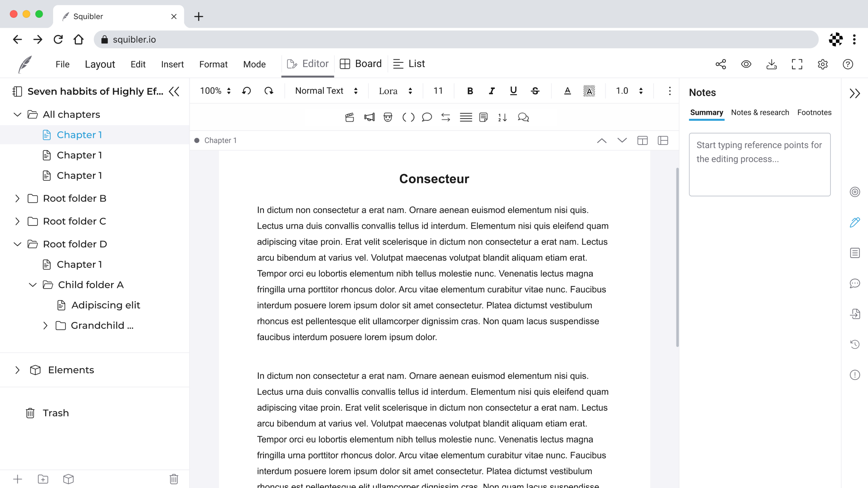Image resolution: width=868 pixels, height=488 pixels.
Task: Insert dialogue speech bubble element
Action: point(427,117)
